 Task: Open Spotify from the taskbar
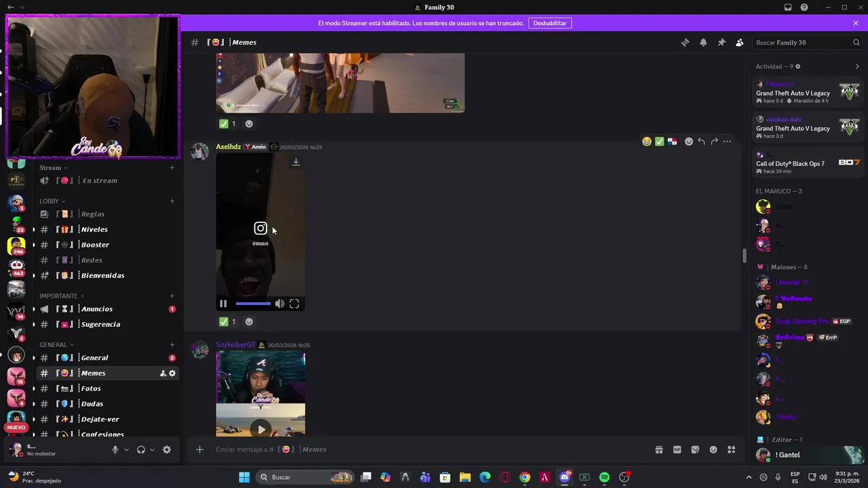pos(604,477)
